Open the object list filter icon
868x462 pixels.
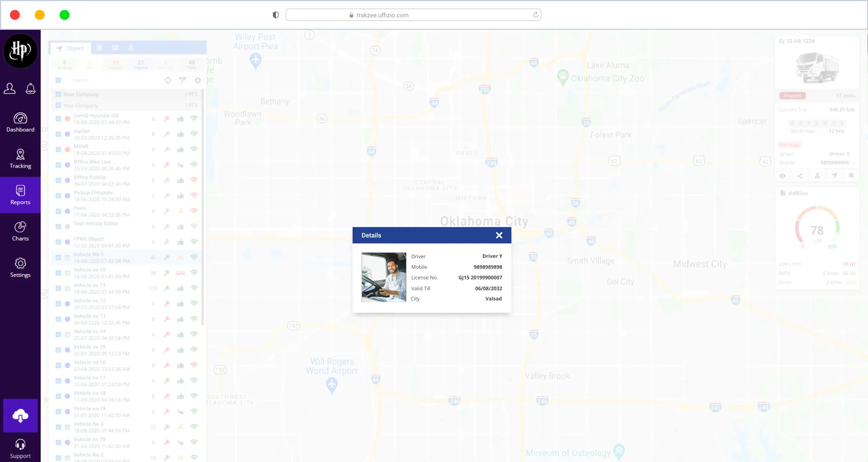click(x=183, y=80)
